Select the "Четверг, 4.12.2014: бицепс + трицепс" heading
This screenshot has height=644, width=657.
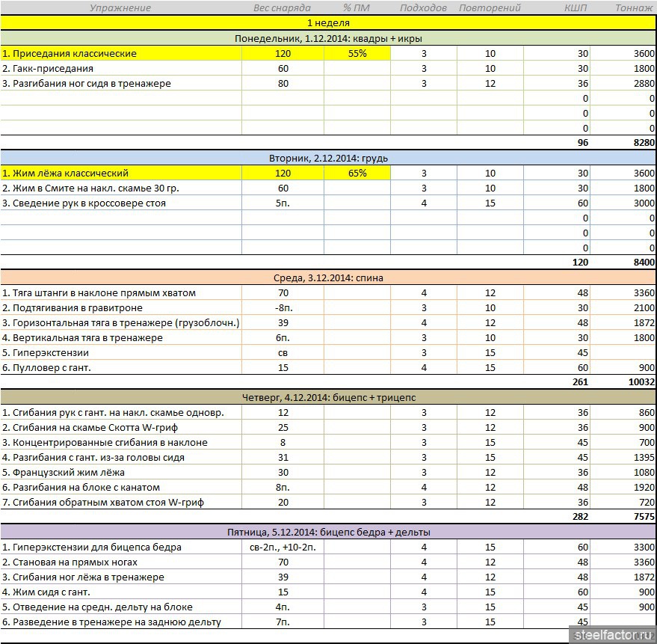pyautogui.click(x=329, y=397)
